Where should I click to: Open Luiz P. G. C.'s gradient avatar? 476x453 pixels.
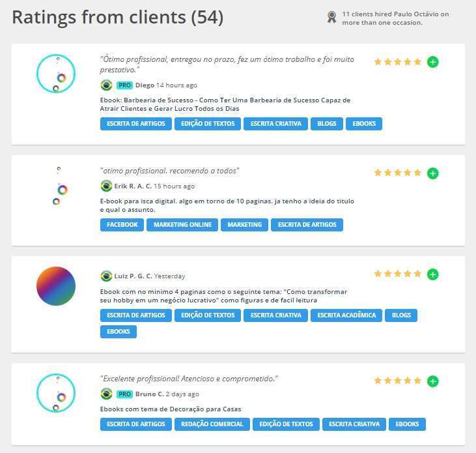click(56, 286)
